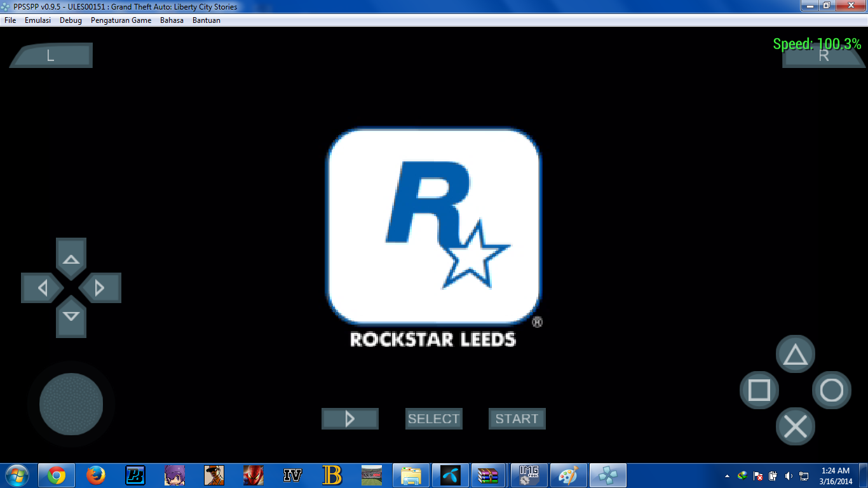Click the PPSSPP taskbar icon

pos(608,475)
